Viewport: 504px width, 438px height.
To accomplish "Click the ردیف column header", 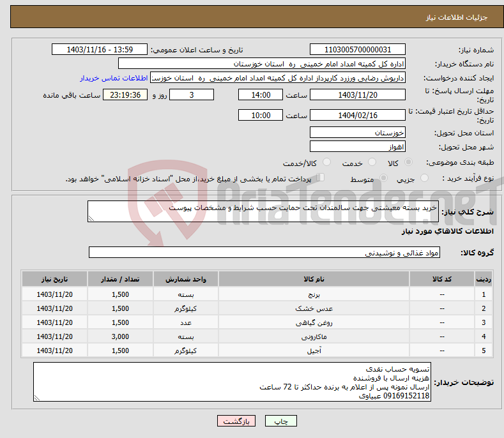I will point(484,279).
